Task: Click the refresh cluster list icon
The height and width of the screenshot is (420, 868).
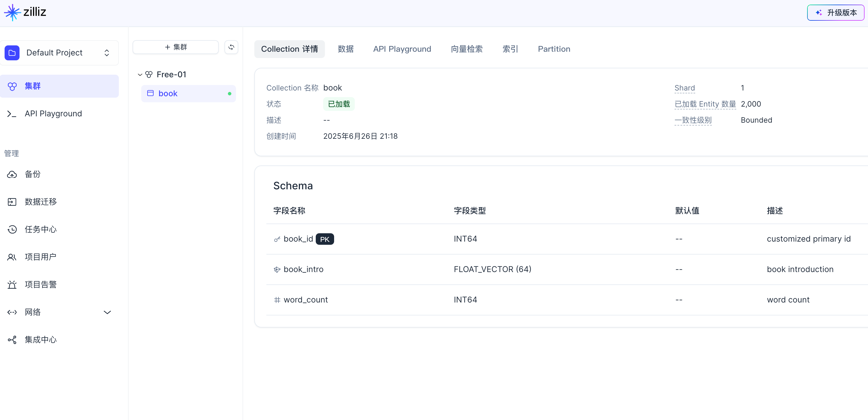Action: (x=231, y=47)
